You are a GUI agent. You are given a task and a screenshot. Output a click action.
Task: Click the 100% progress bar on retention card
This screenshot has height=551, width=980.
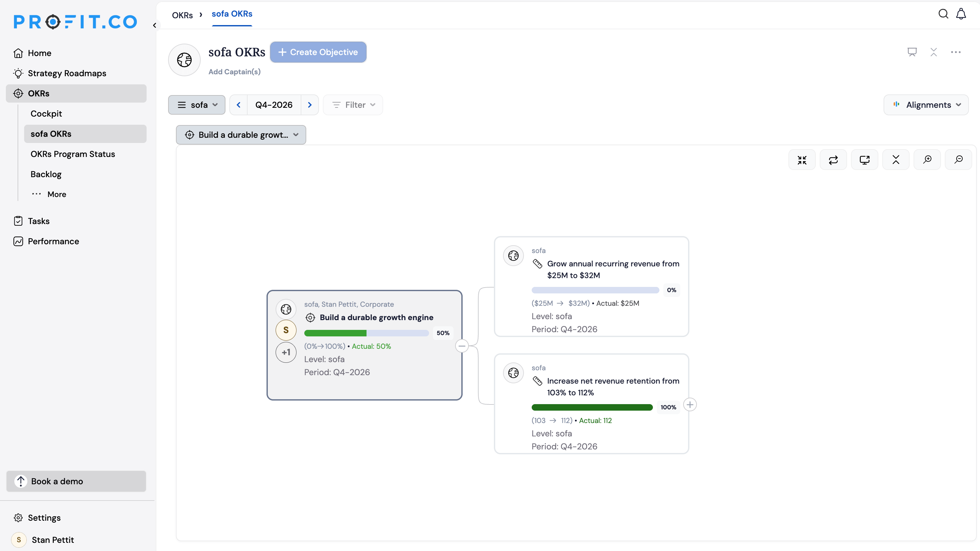pyautogui.click(x=592, y=407)
